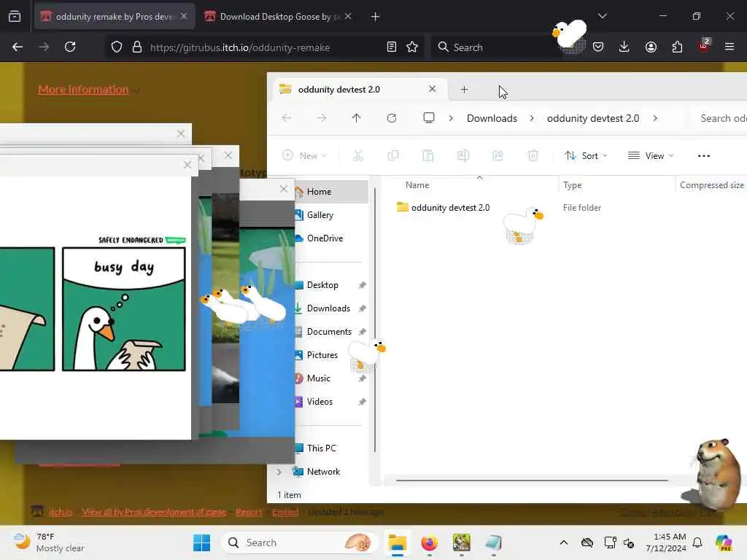
Task: Open the notifications bell
Action: click(697, 542)
